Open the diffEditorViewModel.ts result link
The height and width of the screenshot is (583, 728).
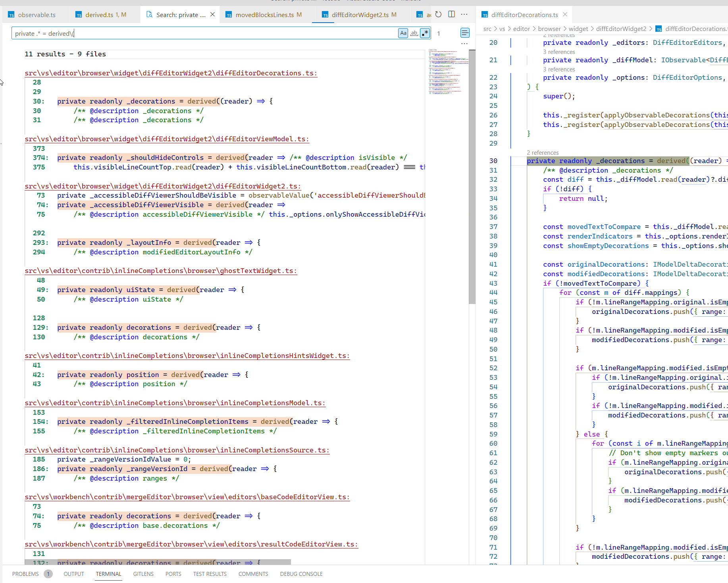(167, 139)
